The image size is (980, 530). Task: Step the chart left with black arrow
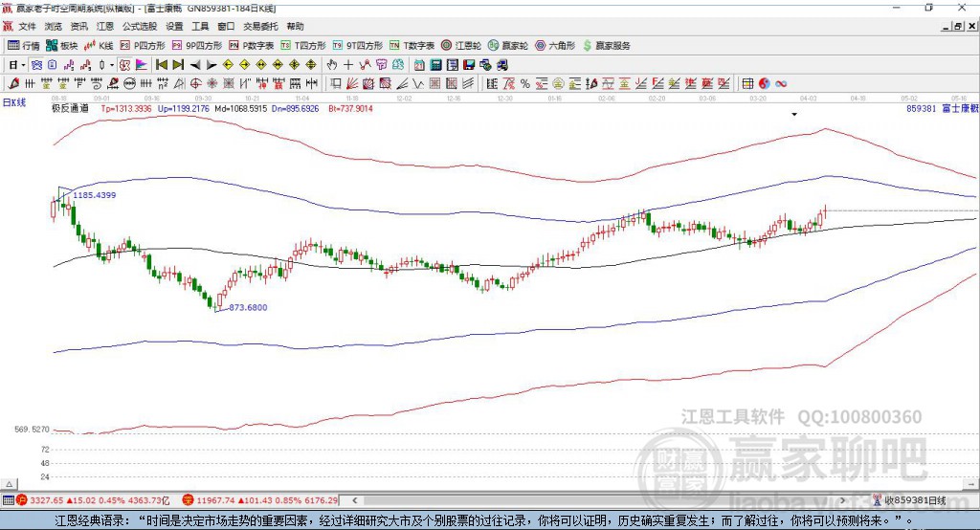coord(195,65)
